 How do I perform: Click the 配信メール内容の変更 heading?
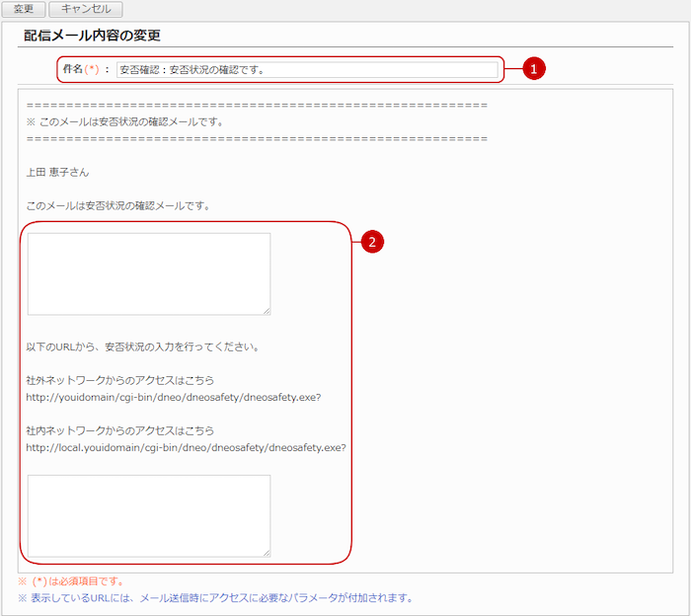coord(92,36)
